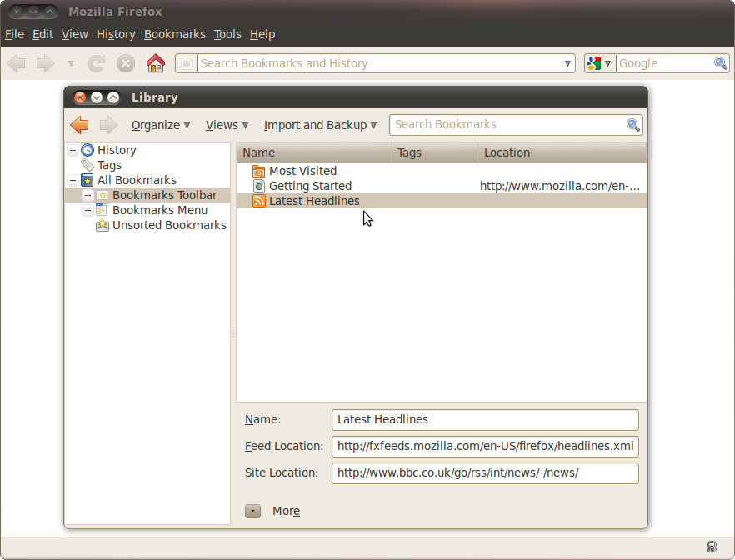Click the Search Bookmarks magnifier icon

pyautogui.click(x=632, y=125)
